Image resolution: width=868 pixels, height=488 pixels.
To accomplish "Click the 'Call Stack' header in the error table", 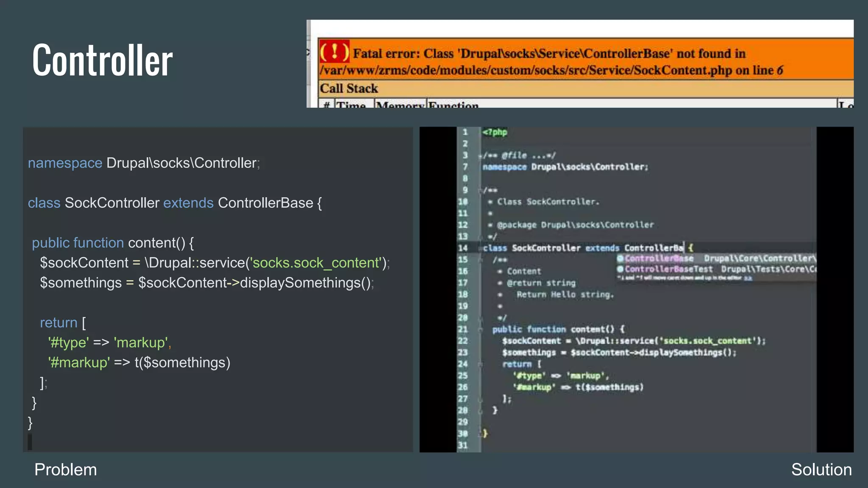I will 349,88.
